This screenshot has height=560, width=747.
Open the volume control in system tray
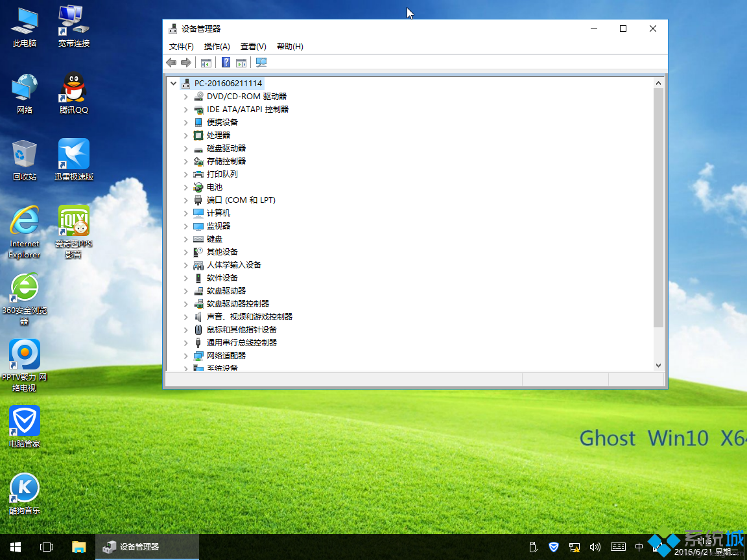595,547
